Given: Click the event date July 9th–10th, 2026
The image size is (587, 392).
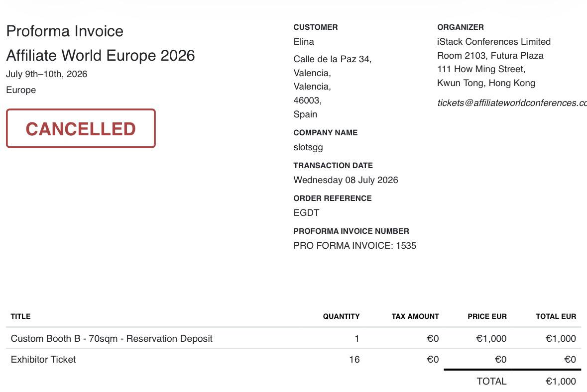Looking at the screenshot, I should [x=47, y=74].
